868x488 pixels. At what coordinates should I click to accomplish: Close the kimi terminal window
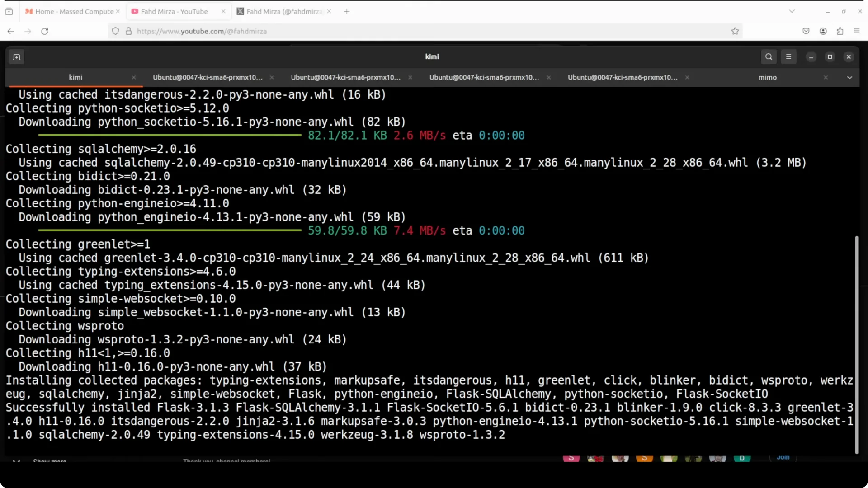click(x=849, y=57)
